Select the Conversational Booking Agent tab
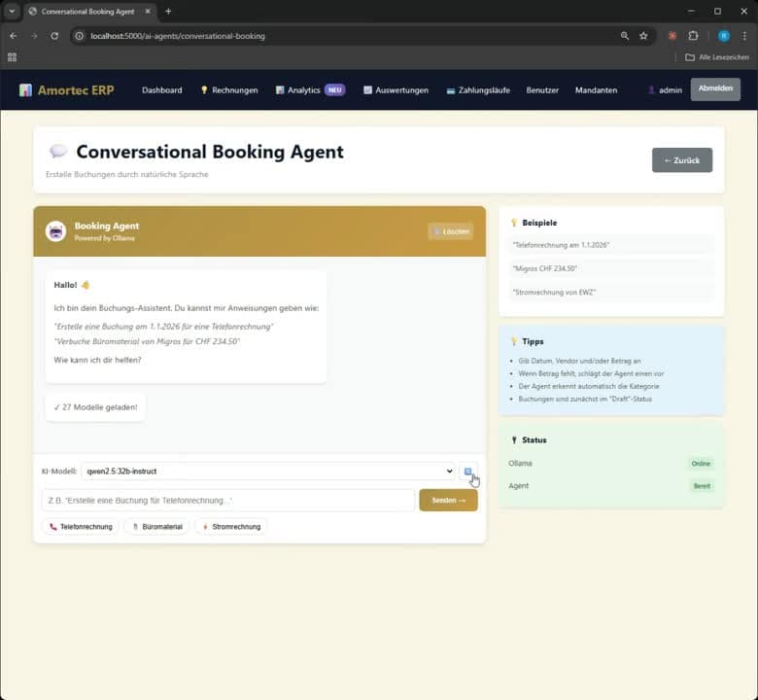Viewport: 758px width, 700px height. click(88, 11)
